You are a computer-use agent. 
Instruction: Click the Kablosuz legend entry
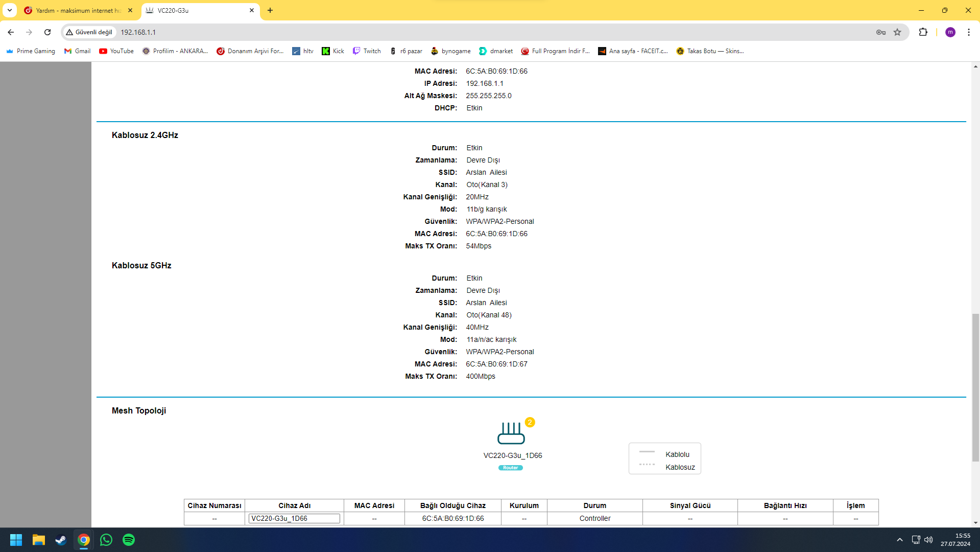[x=680, y=467]
